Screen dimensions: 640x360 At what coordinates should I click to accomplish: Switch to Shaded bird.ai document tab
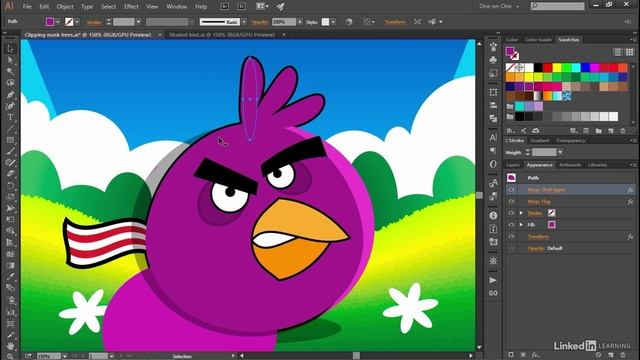[x=222, y=35]
